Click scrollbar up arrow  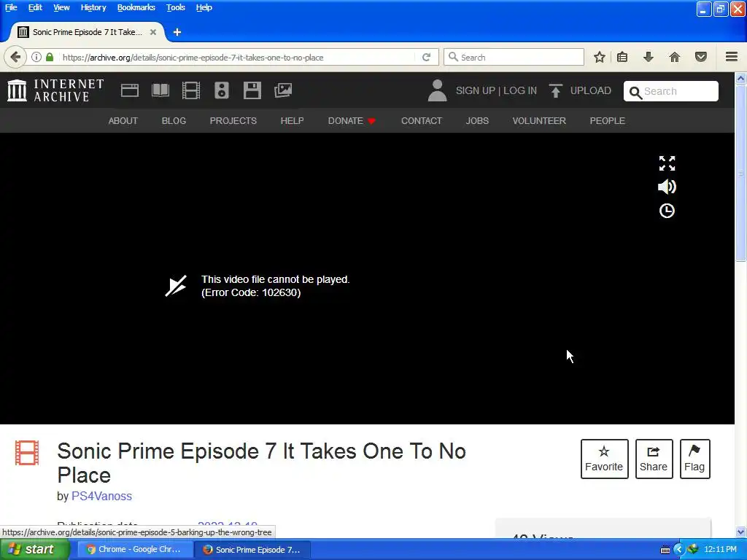(740, 78)
